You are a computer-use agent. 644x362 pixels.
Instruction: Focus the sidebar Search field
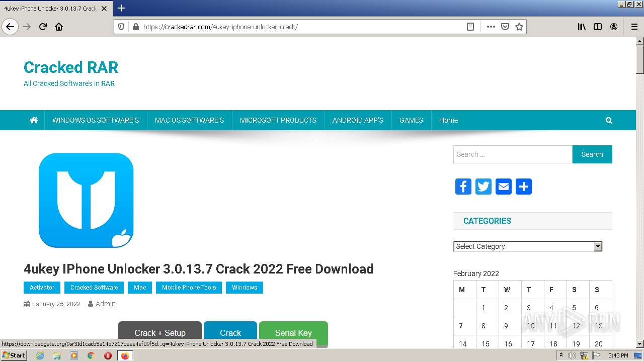(513, 154)
